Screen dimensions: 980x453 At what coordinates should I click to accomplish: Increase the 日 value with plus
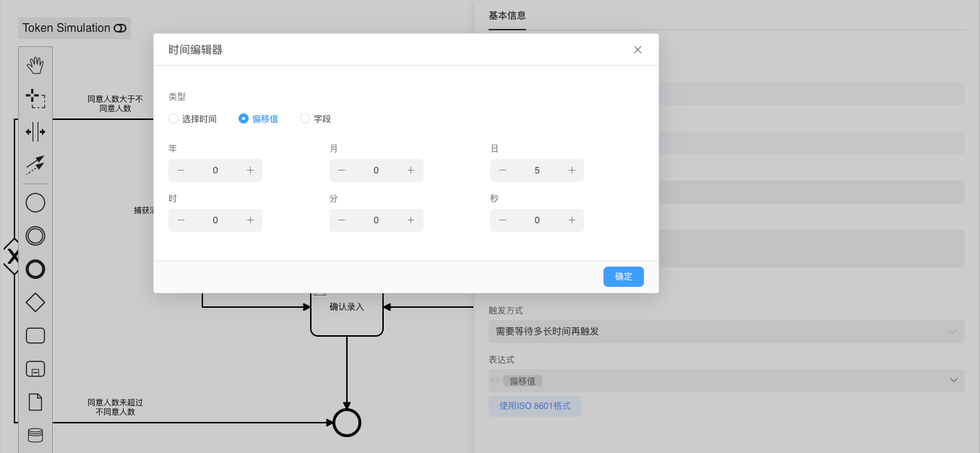(x=572, y=171)
